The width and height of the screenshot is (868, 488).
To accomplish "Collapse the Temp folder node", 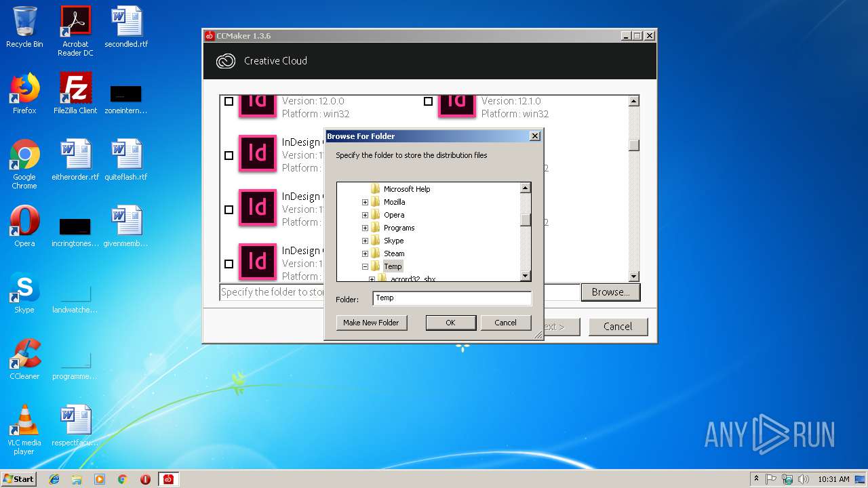I will (x=365, y=266).
